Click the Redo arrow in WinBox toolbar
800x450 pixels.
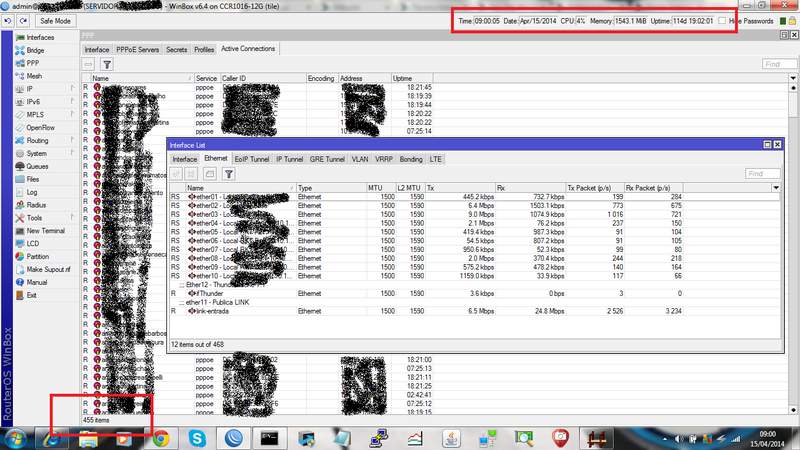click(x=23, y=21)
